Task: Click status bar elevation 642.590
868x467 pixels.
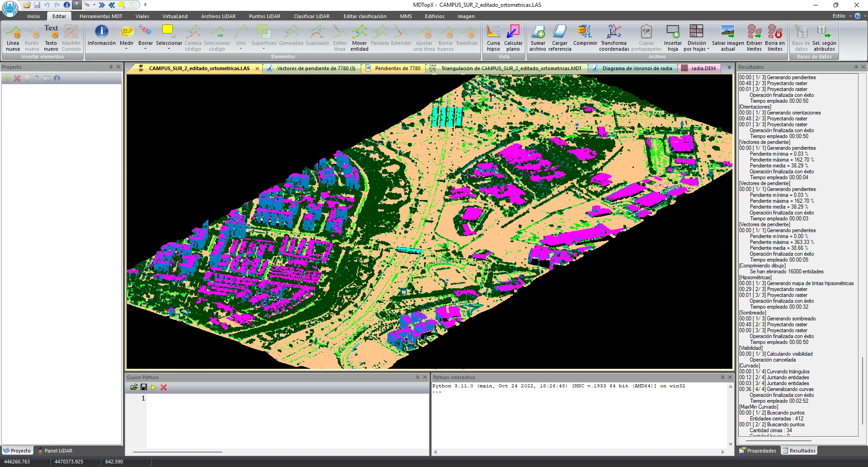Action: 114,462
